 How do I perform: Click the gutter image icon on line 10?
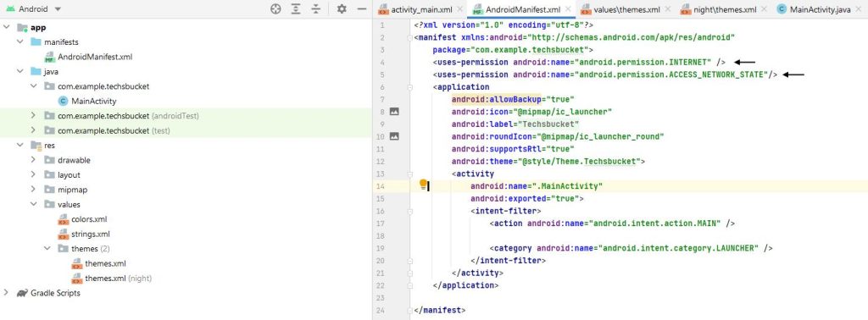pos(394,136)
